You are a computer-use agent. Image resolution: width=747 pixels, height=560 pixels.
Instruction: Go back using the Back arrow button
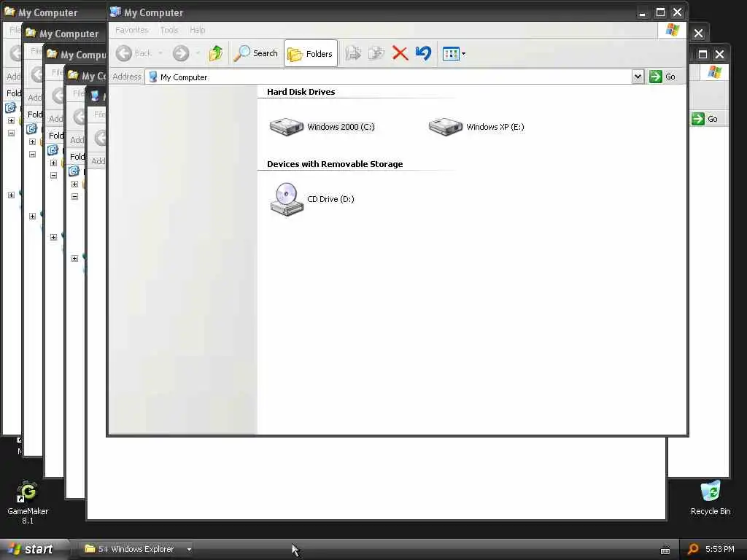tap(134, 53)
